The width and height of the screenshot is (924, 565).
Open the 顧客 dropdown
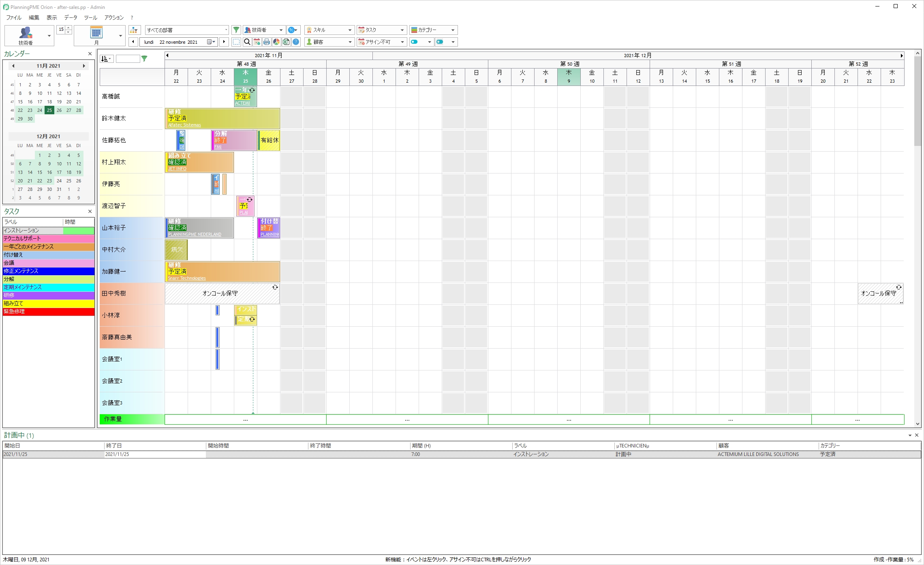click(x=329, y=42)
